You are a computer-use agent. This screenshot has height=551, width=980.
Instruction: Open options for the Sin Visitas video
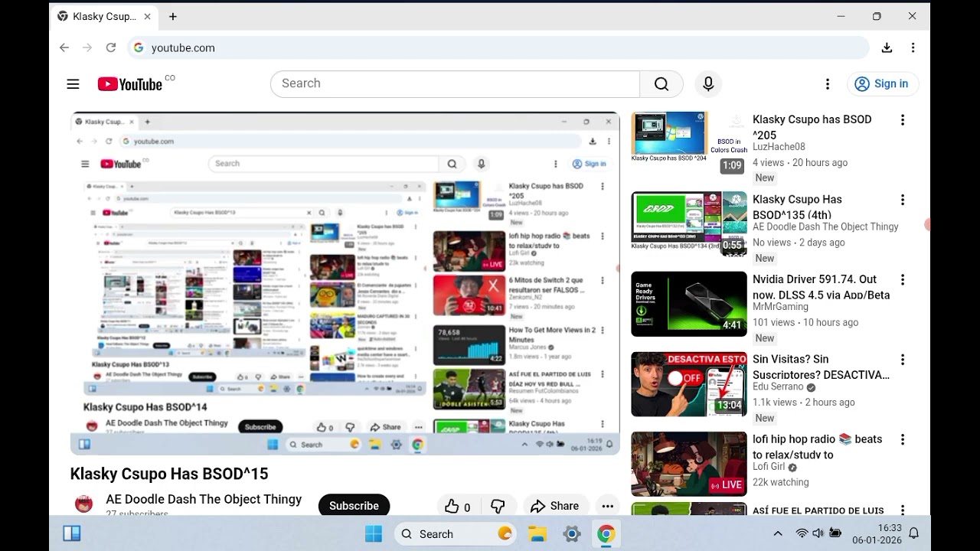click(x=903, y=360)
